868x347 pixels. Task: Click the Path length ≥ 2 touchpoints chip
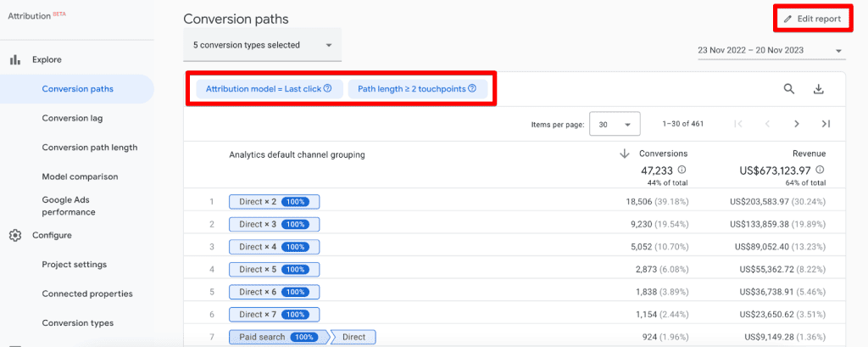(x=417, y=89)
